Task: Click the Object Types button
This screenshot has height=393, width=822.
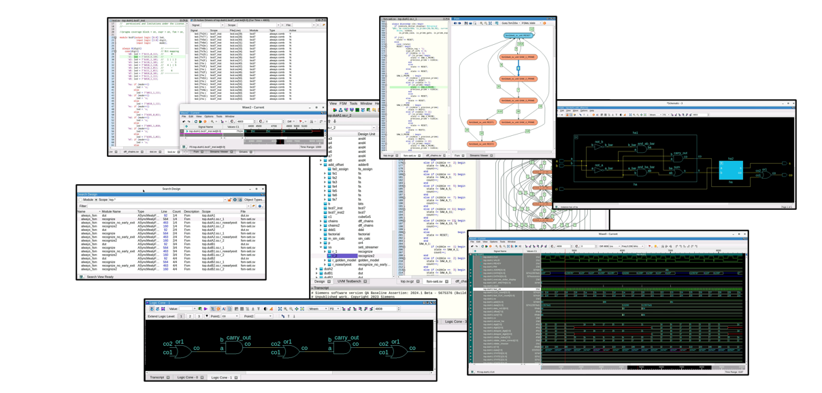Action: (x=253, y=200)
